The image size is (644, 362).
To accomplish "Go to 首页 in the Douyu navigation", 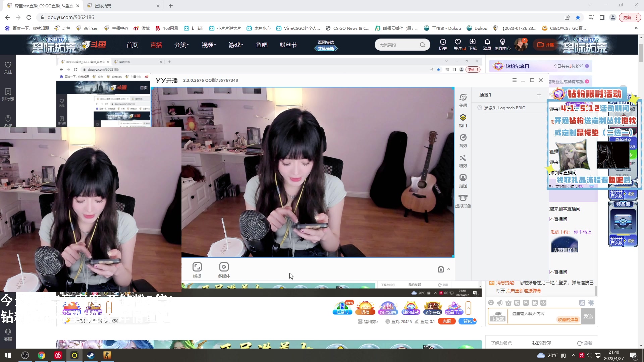I will (132, 45).
